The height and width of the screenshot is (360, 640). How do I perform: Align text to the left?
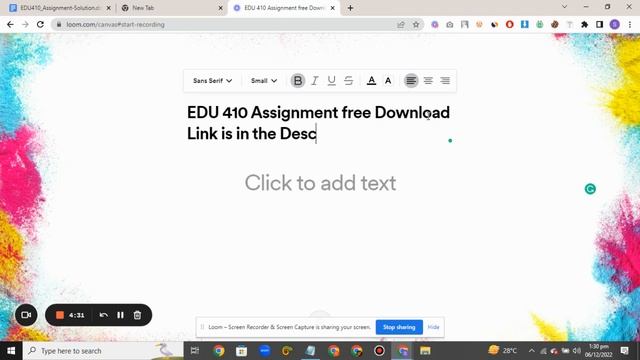coord(411,80)
